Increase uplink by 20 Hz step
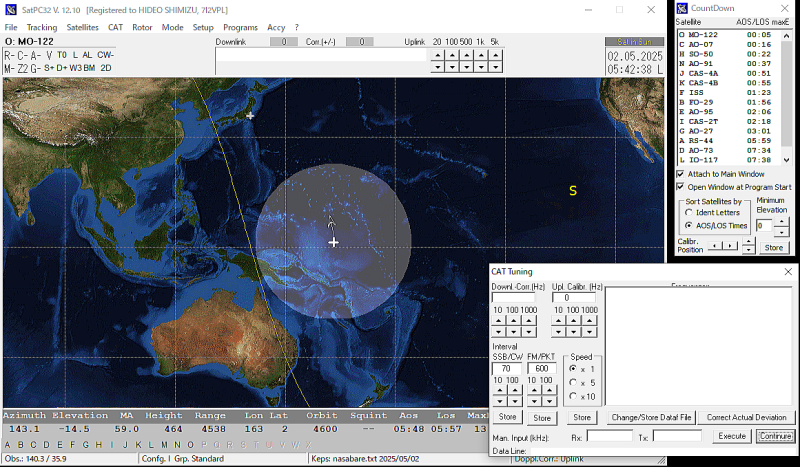The height and width of the screenshot is (467, 800). (437, 55)
